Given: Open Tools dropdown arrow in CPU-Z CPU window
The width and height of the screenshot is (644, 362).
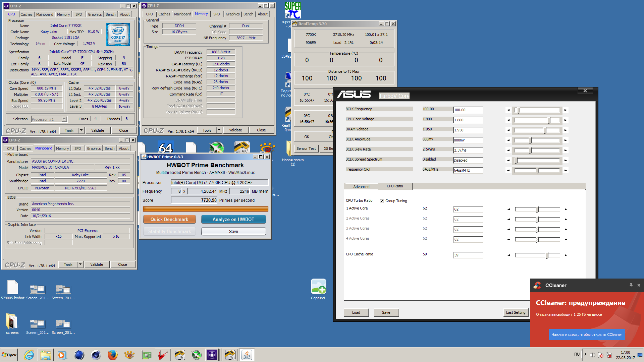Looking at the screenshot, I should tap(81, 130).
